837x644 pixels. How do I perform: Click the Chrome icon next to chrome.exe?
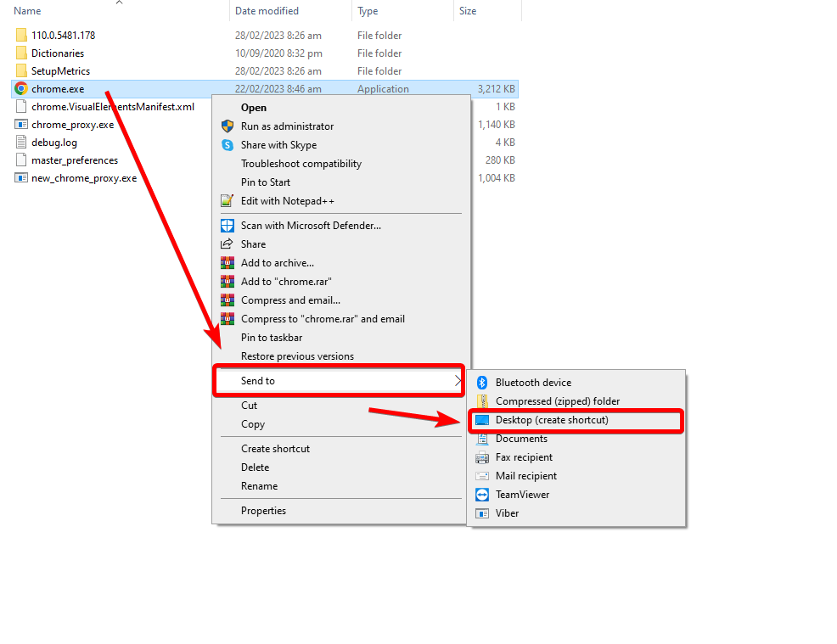pyautogui.click(x=19, y=88)
